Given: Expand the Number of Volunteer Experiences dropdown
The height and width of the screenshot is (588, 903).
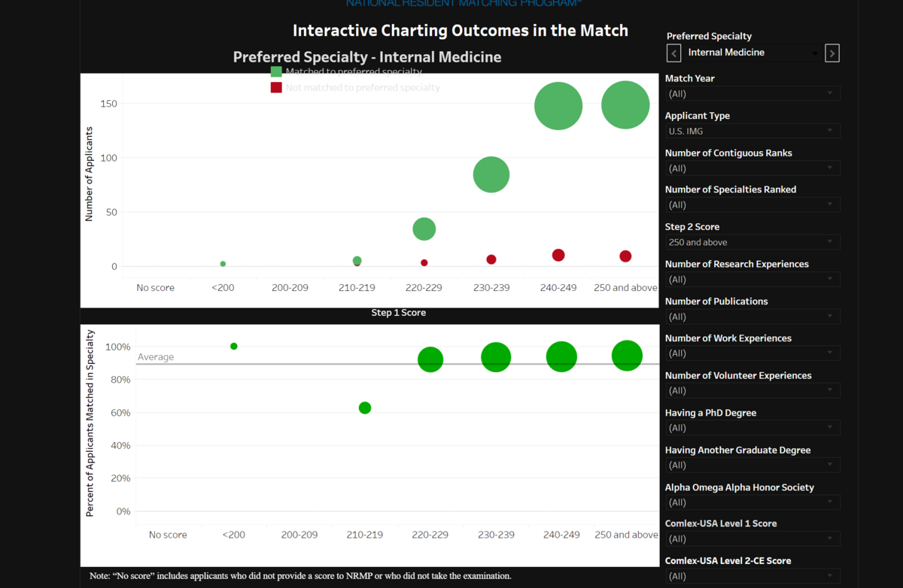Looking at the screenshot, I should click(x=752, y=390).
